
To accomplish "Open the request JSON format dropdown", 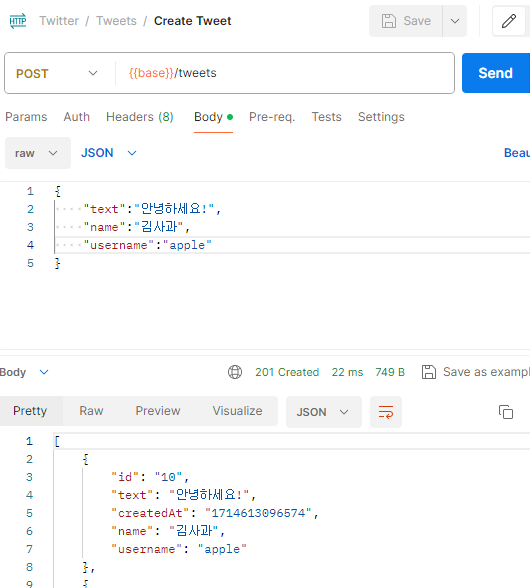I will [x=109, y=153].
